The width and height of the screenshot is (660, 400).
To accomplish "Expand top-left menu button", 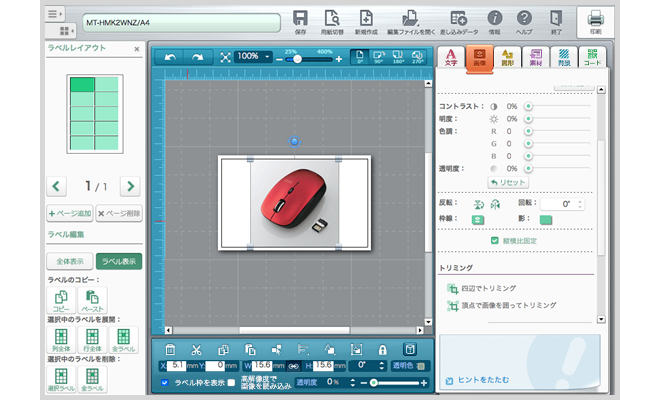I will coord(55,14).
